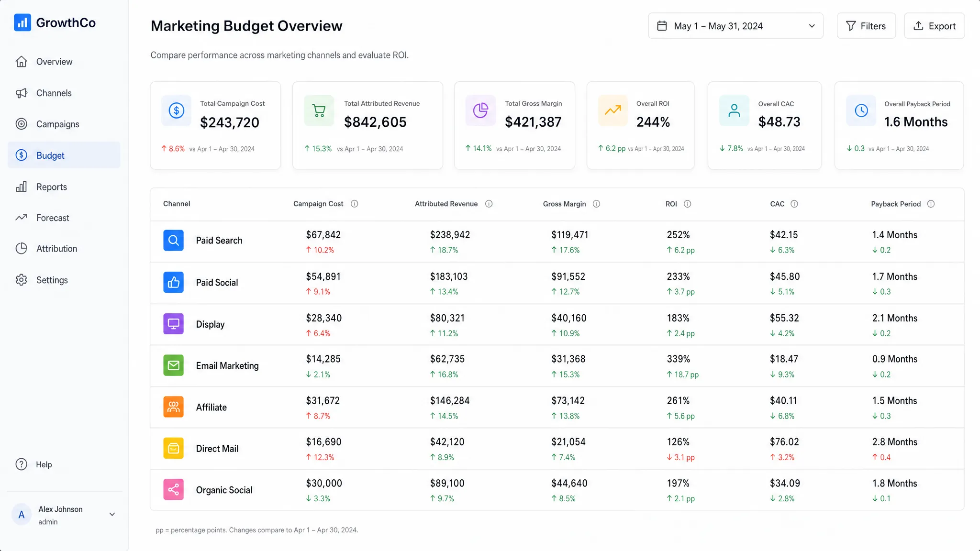Show info for Gross Margin column

coord(596,204)
